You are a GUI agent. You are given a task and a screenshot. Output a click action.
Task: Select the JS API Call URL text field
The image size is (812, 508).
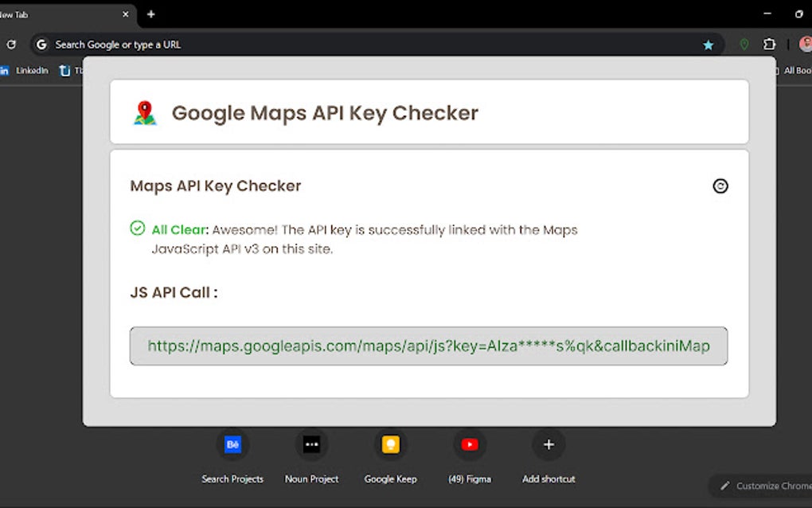[427, 346]
